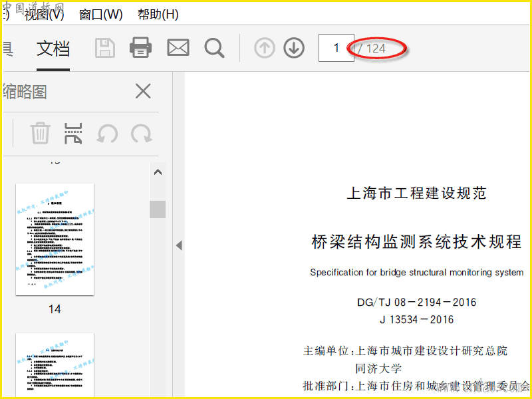Click the text 同济大学

click(378, 368)
